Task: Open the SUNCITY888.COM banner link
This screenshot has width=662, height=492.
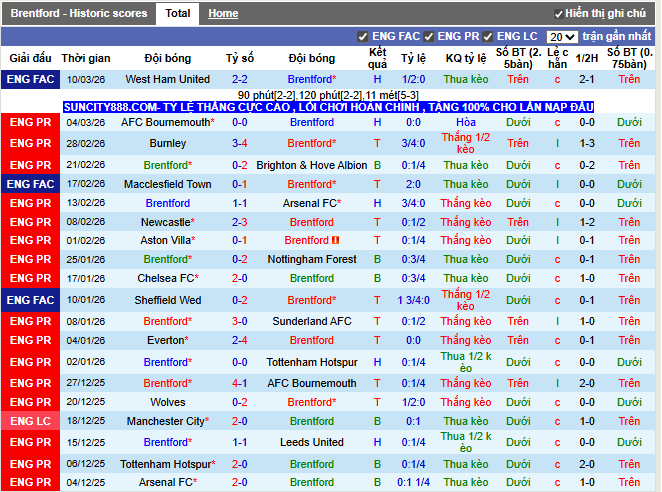Action: click(329, 106)
